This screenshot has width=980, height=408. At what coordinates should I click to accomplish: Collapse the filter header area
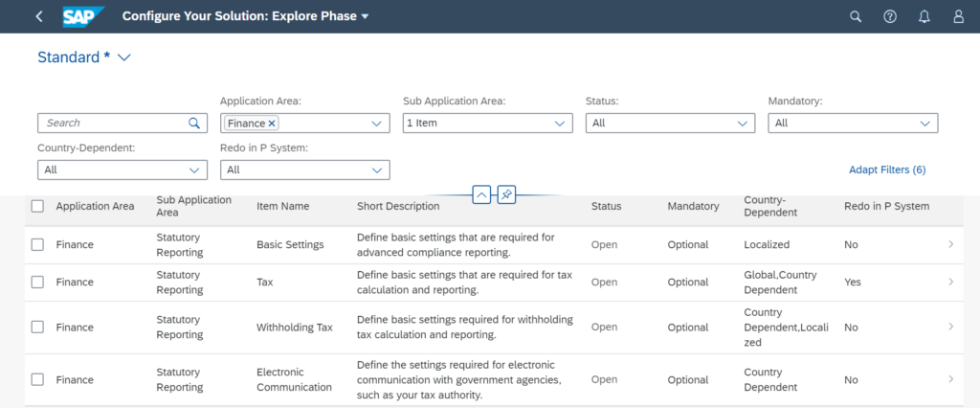(x=481, y=195)
